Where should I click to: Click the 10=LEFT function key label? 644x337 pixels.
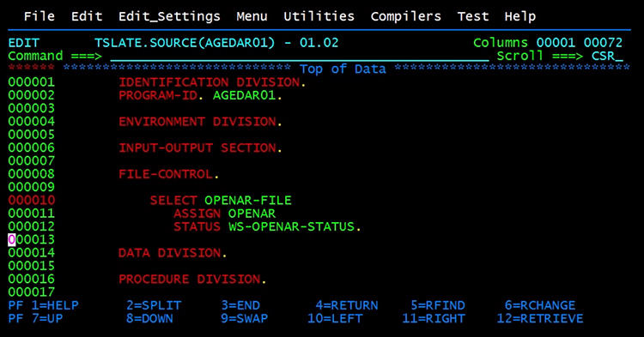point(335,318)
